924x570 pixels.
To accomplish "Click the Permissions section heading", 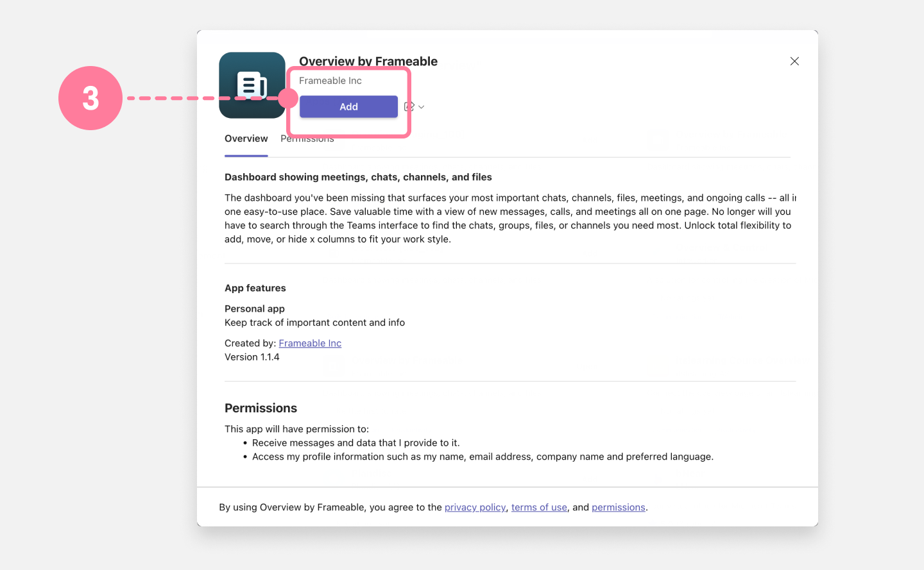I will pyautogui.click(x=261, y=408).
